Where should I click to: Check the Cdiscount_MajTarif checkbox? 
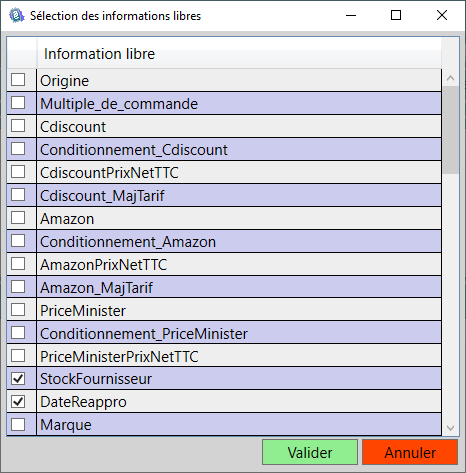(18, 195)
